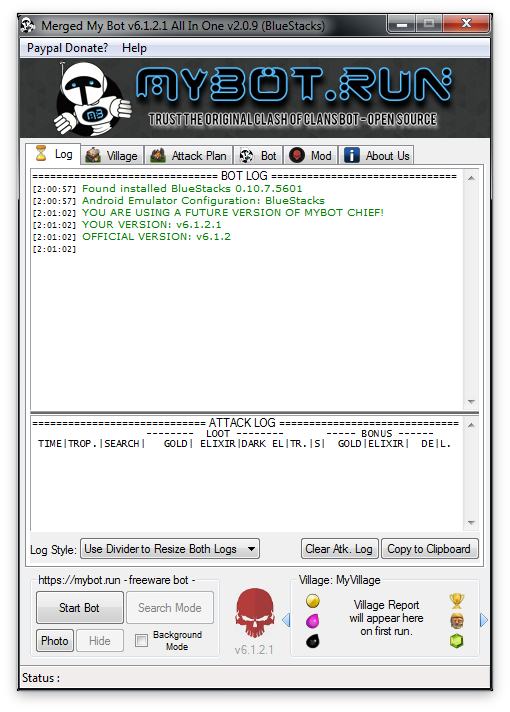Click the dark elixir drop icon
510x712 pixels.
(x=312, y=641)
